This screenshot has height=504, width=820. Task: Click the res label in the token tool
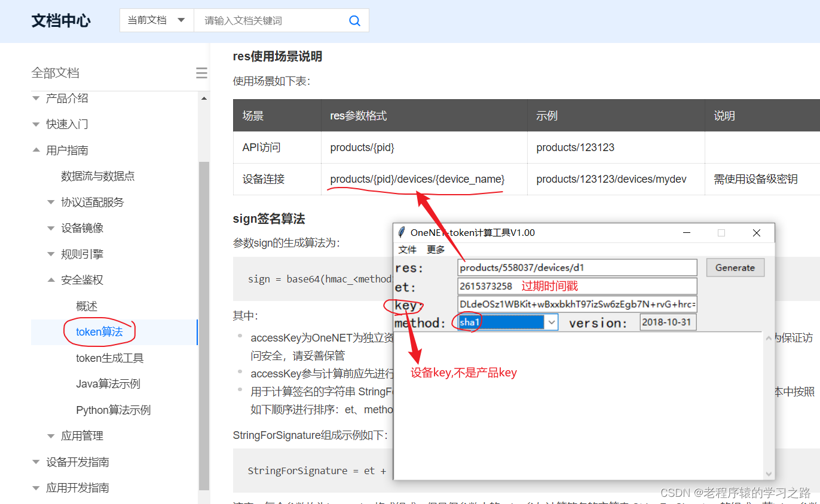click(409, 268)
